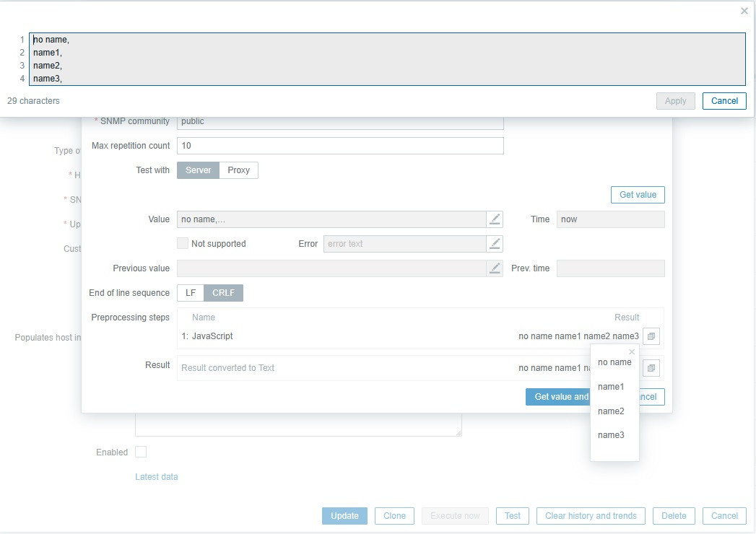The image size is (756, 534).
Task: Switch Test with to Proxy
Action: tap(238, 170)
